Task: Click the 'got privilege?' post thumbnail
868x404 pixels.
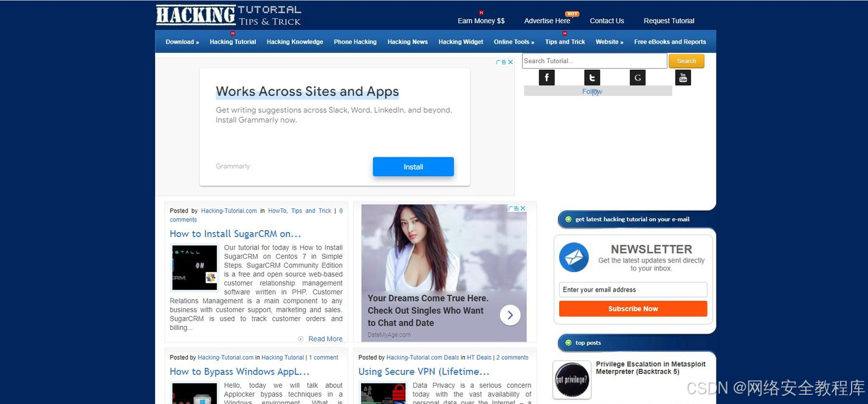Action: [x=572, y=380]
